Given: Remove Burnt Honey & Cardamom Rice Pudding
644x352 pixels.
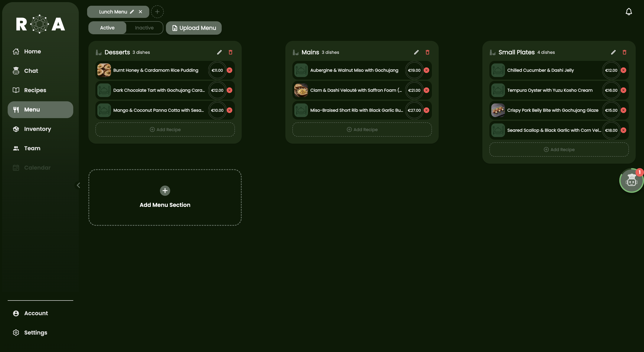Looking at the screenshot, I should click(x=230, y=70).
